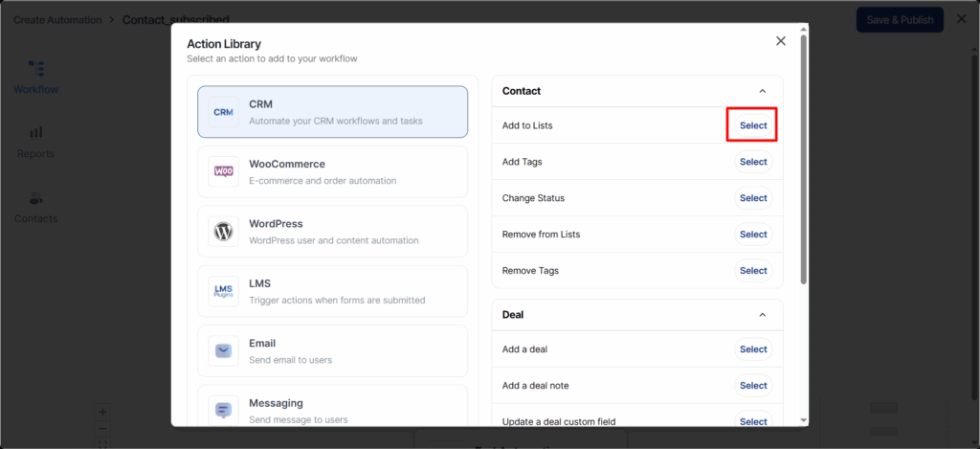Click the WooCommerce logo icon
The height and width of the screenshot is (449, 980).
point(223,171)
